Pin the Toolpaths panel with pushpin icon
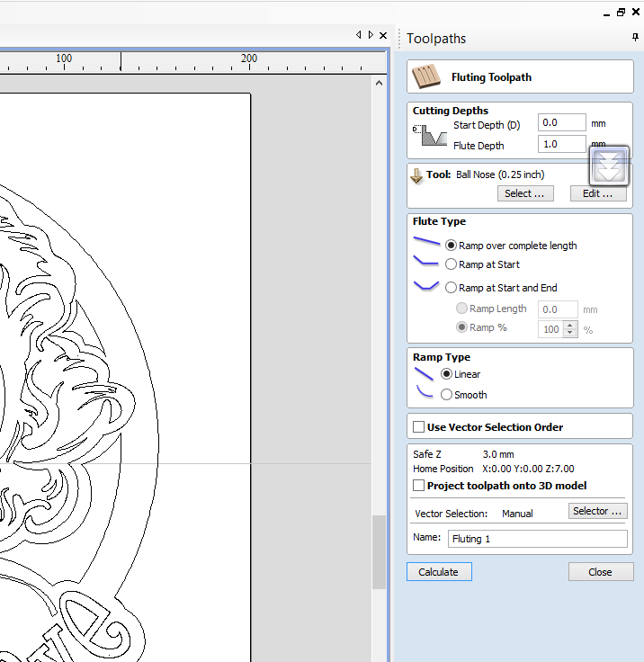644x662 pixels. pos(635,38)
